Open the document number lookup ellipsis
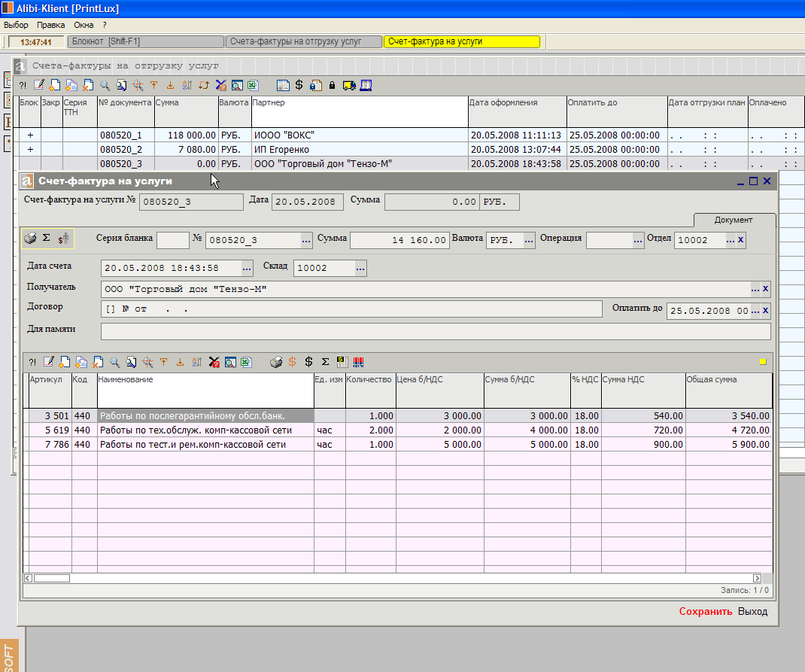This screenshot has width=805, height=672. click(306, 240)
